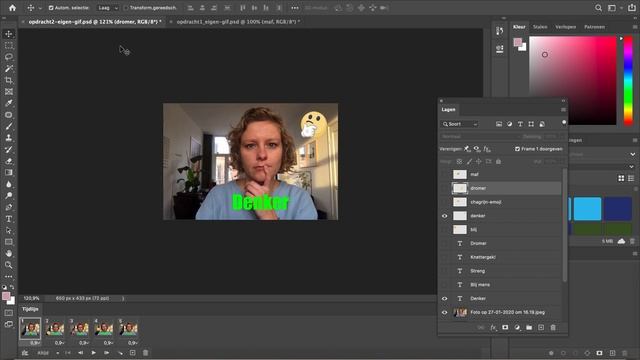Create new group folder in Lagen panel
This screenshot has width=640, height=360.
click(x=529, y=327)
